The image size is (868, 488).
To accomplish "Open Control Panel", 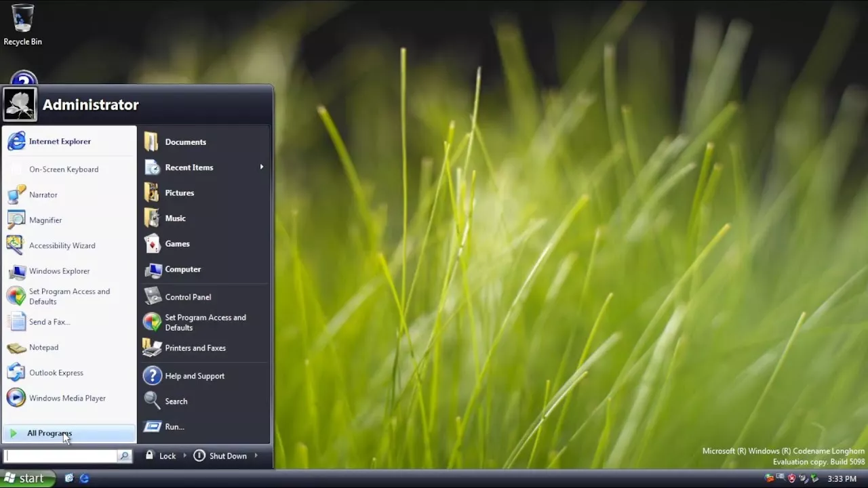I will [187, 297].
